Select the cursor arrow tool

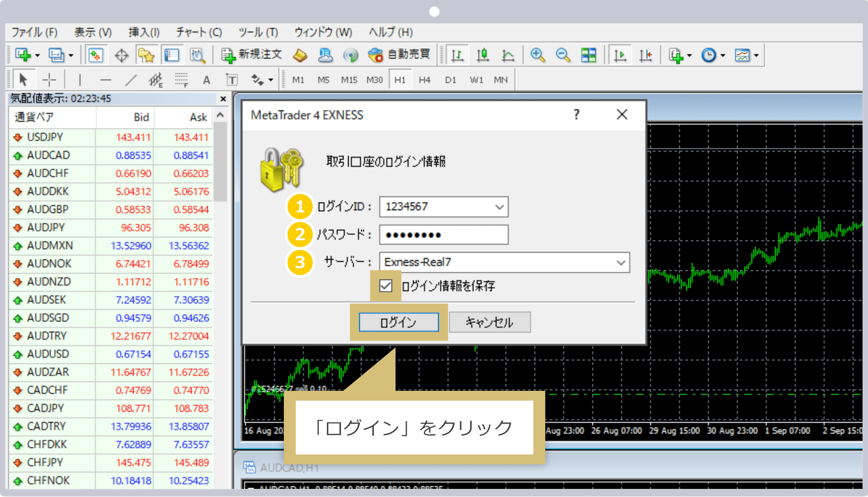(23, 80)
